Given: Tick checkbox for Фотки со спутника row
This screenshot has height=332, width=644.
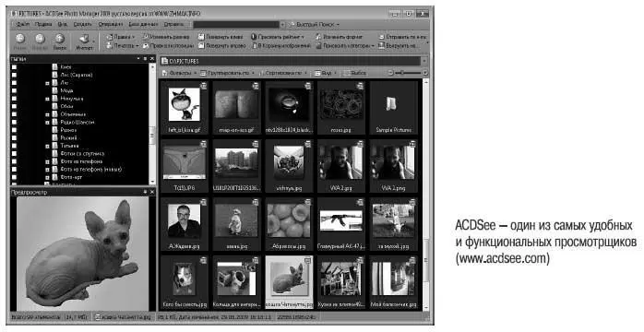Looking at the screenshot, I should tap(14, 153).
